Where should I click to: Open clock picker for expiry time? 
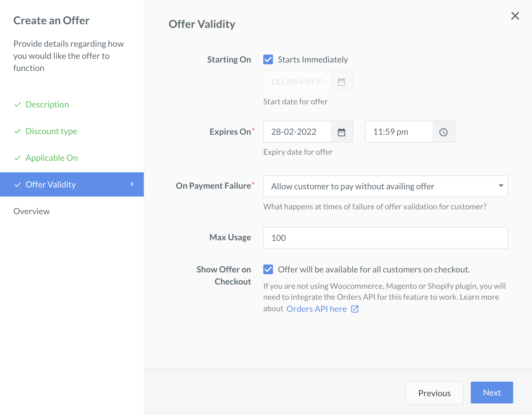[x=443, y=132]
